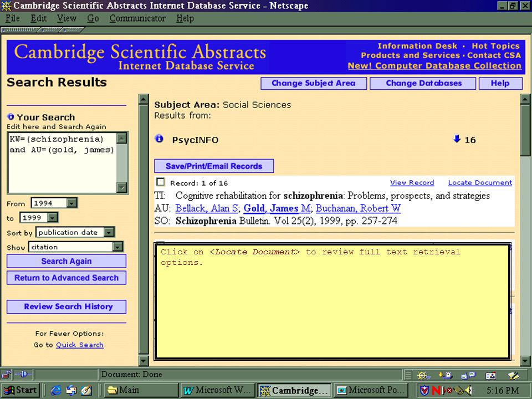Click the connection status icon in status bar
Viewport: 532px width, 399px height.
tap(23, 375)
